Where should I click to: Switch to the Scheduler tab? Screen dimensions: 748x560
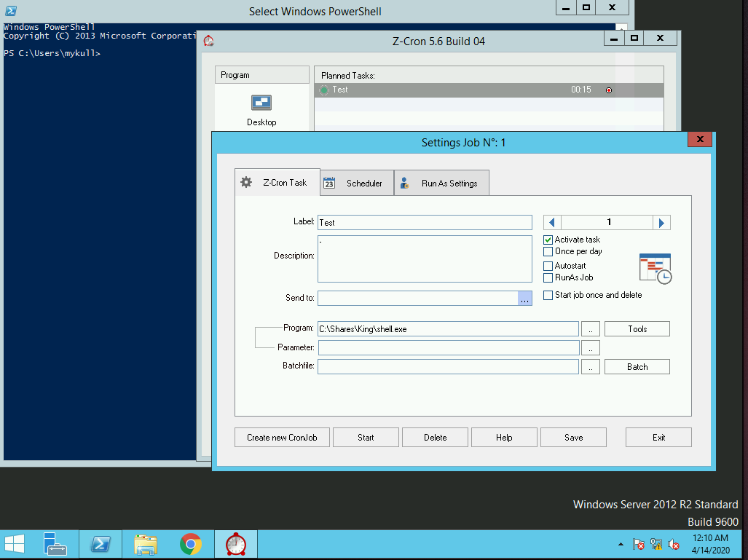click(x=357, y=184)
